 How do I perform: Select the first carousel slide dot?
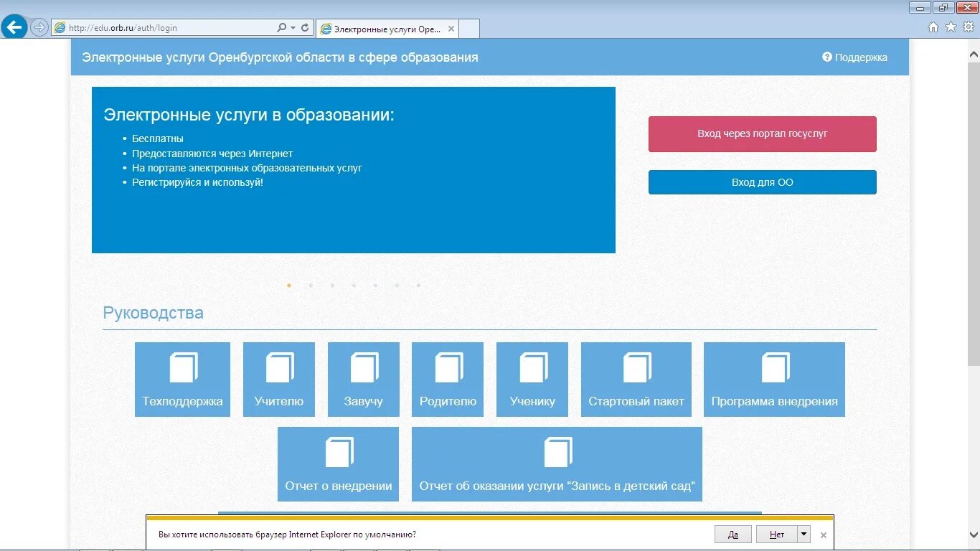[x=289, y=286]
